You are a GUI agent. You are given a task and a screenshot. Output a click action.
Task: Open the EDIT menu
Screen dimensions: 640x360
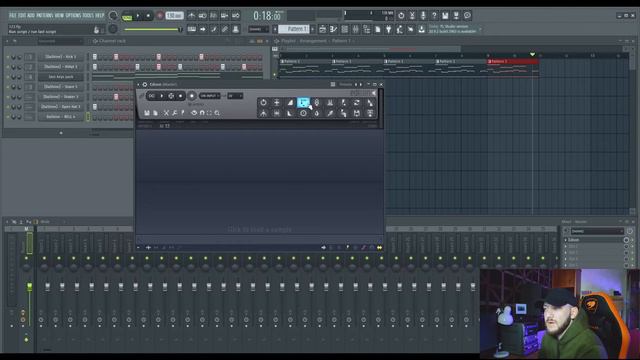pos(22,16)
